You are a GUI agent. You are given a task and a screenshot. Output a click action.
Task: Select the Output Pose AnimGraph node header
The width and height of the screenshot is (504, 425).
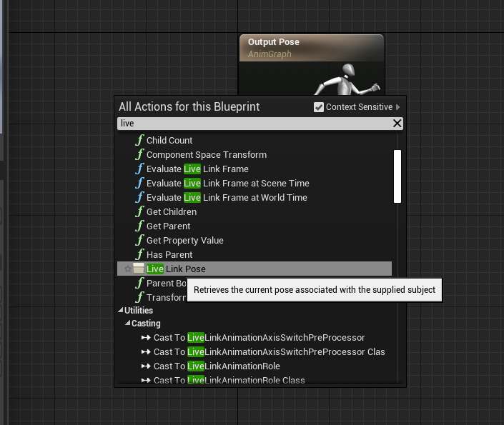312,48
